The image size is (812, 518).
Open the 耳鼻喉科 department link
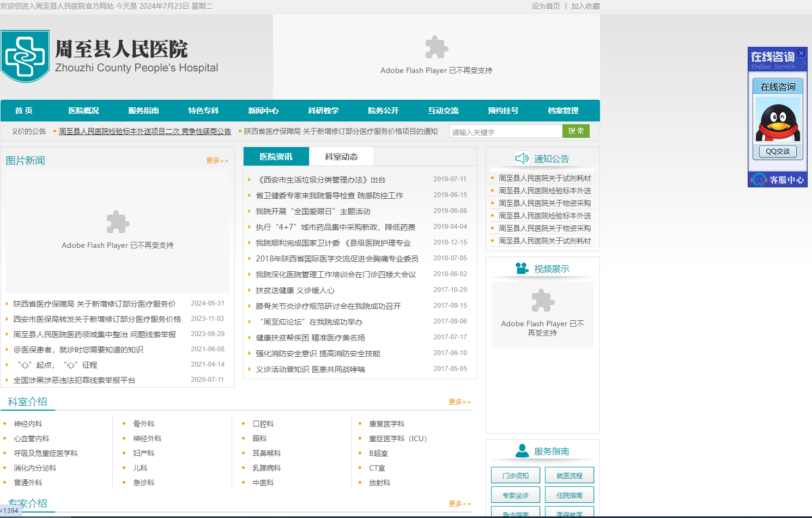point(267,453)
